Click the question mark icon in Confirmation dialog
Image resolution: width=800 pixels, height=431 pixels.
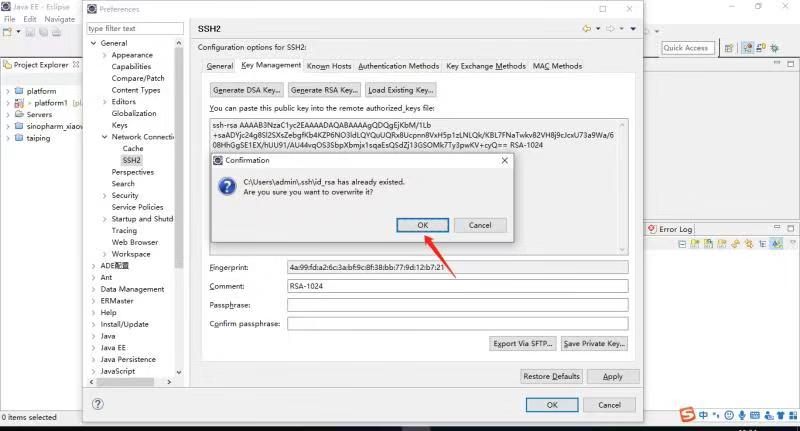(x=227, y=186)
